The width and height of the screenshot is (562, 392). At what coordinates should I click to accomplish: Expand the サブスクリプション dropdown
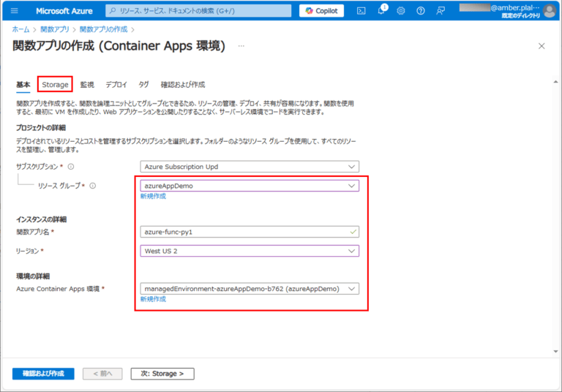[250, 167]
